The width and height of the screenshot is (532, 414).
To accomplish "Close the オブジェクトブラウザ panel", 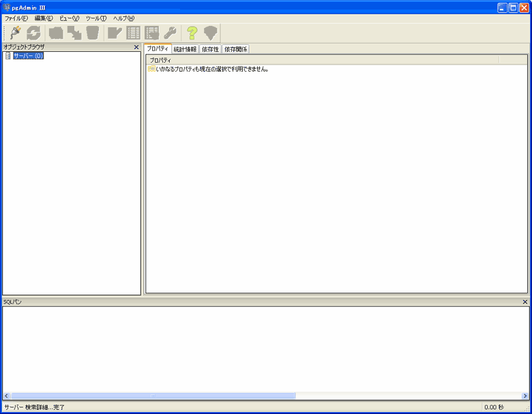I will click(x=136, y=47).
